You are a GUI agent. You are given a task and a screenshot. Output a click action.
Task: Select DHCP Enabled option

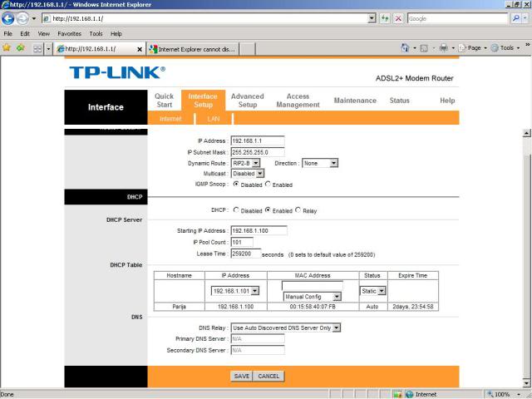[x=268, y=210]
